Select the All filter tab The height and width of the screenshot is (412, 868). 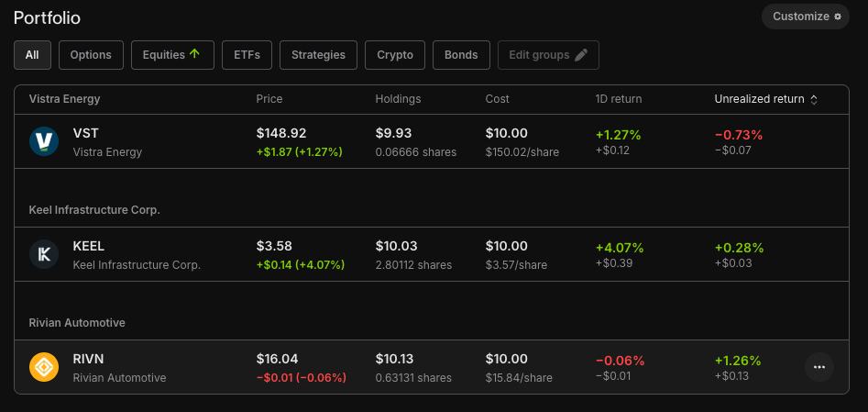(x=32, y=55)
